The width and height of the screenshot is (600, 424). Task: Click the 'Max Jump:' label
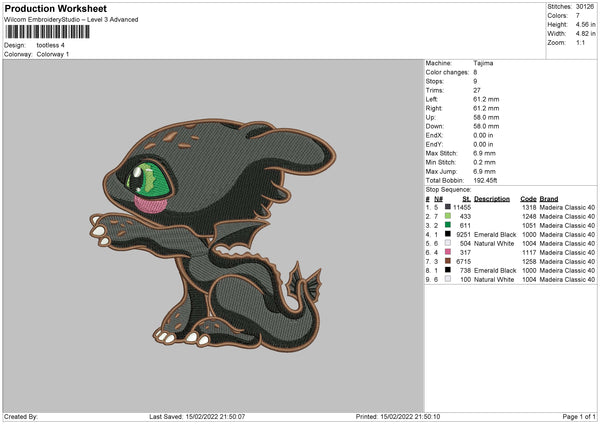[441, 171]
